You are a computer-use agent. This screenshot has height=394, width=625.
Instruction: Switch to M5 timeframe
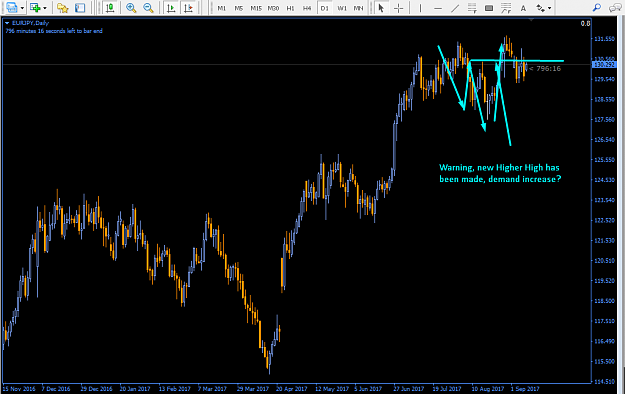[239, 8]
